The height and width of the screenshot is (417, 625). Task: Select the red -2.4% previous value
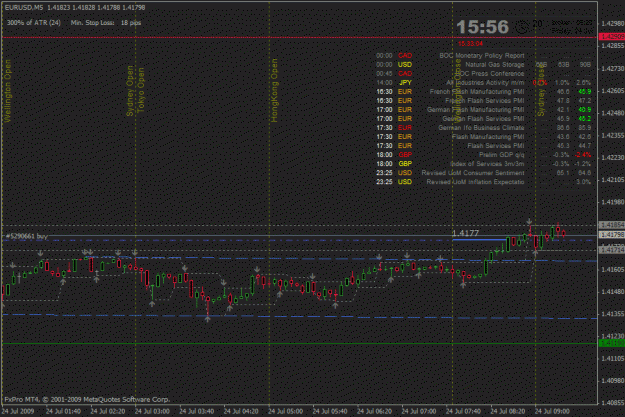583,155
